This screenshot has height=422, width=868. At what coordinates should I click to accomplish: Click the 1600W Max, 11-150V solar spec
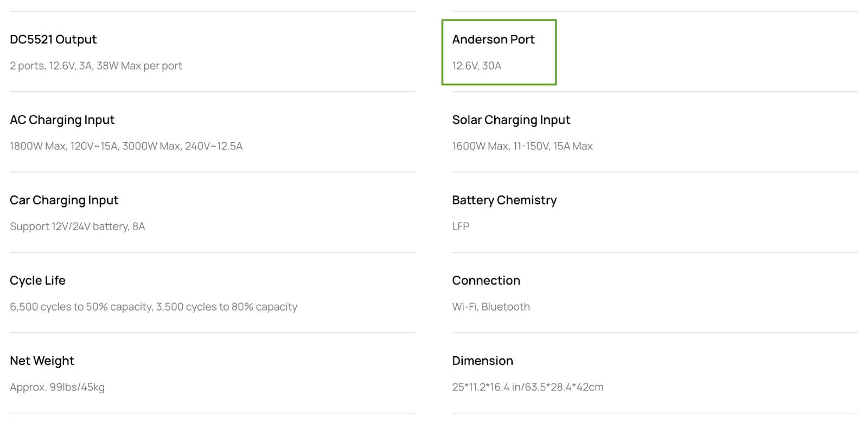[522, 146]
